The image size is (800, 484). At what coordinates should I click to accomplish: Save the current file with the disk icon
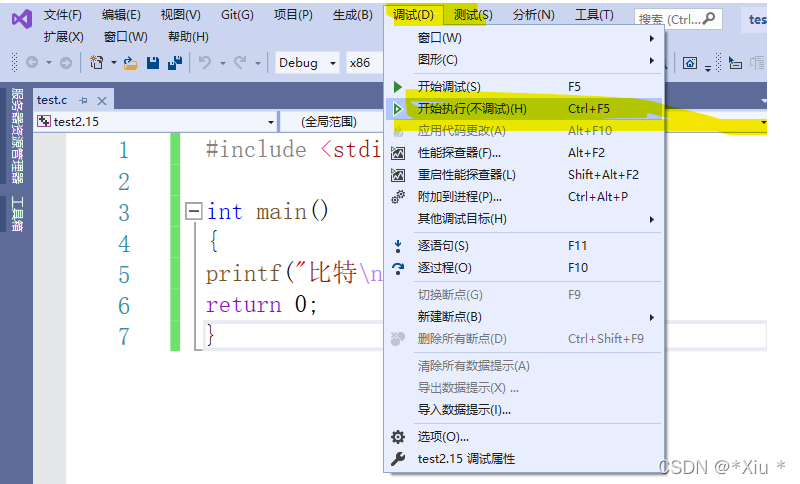[153, 63]
